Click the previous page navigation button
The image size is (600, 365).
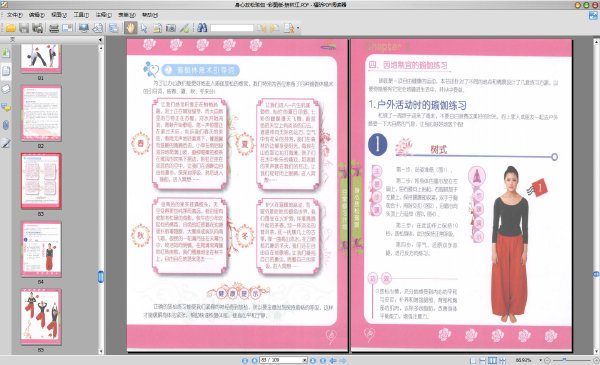click(254, 360)
